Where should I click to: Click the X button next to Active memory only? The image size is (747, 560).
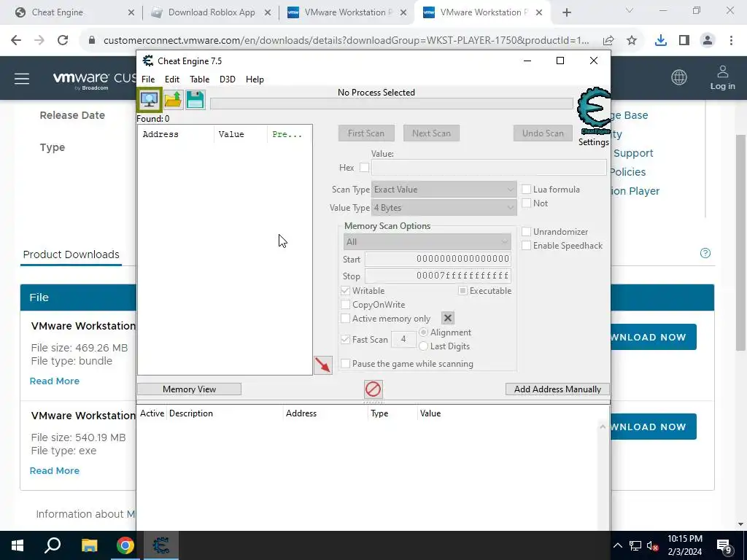448,318
